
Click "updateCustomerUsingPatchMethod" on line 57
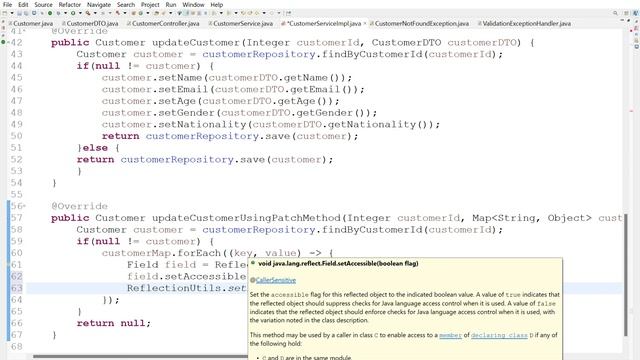[x=246, y=218]
